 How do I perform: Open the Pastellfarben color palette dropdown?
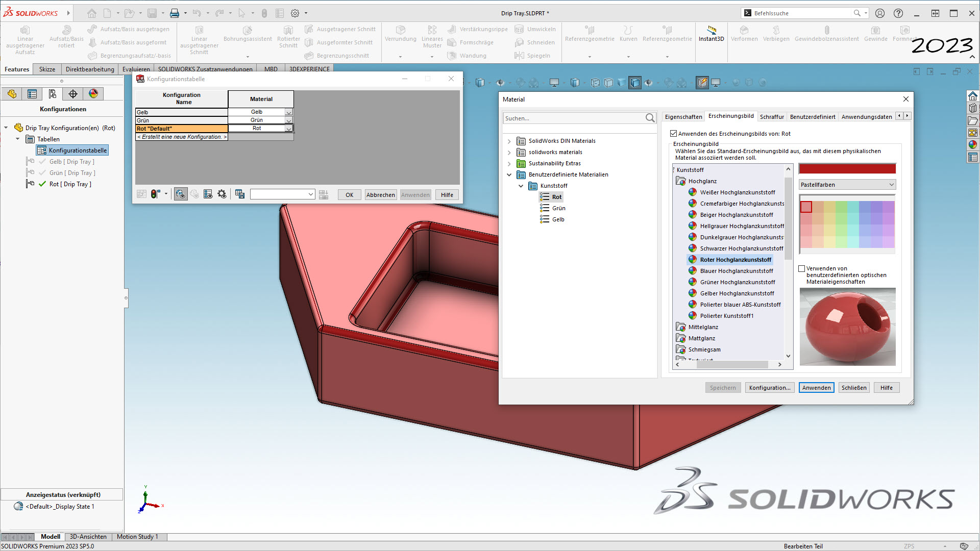coord(847,185)
